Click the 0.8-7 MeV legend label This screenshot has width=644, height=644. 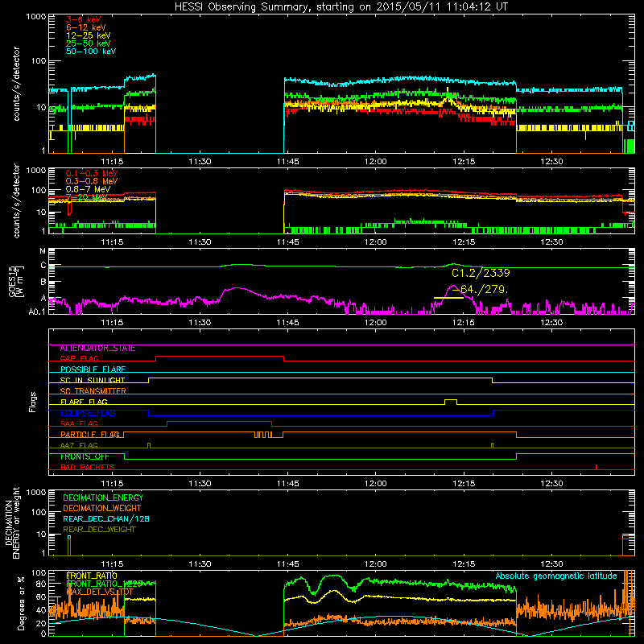[88, 189]
